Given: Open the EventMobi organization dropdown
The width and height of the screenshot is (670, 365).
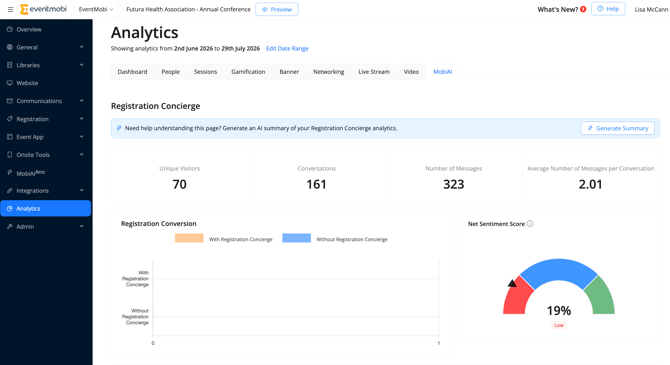Looking at the screenshot, I should pyautogui.click(x=96, y=9).
